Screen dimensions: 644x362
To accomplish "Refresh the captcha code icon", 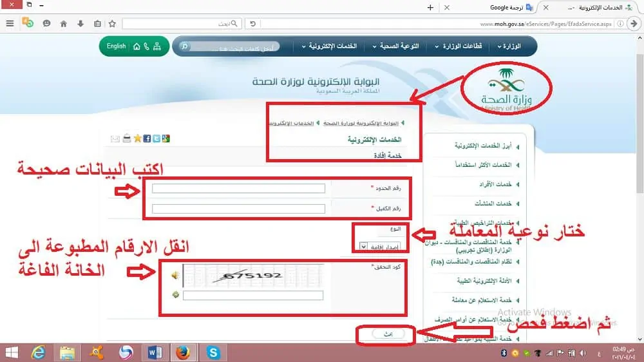I will 176,294.
